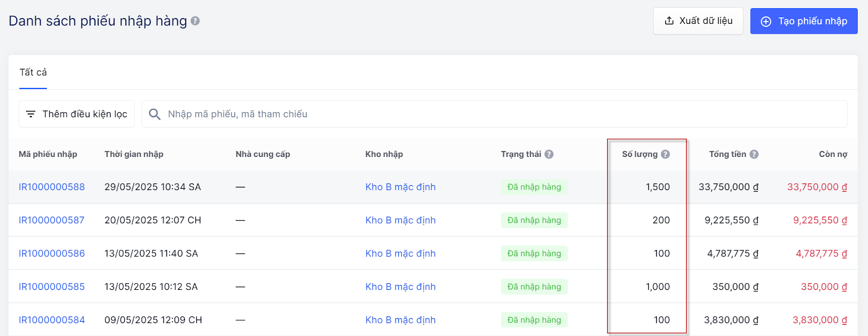Click total 33,750,000 ₫ in Tổng tiền column

pyautogui.click(x=729, y=187)
